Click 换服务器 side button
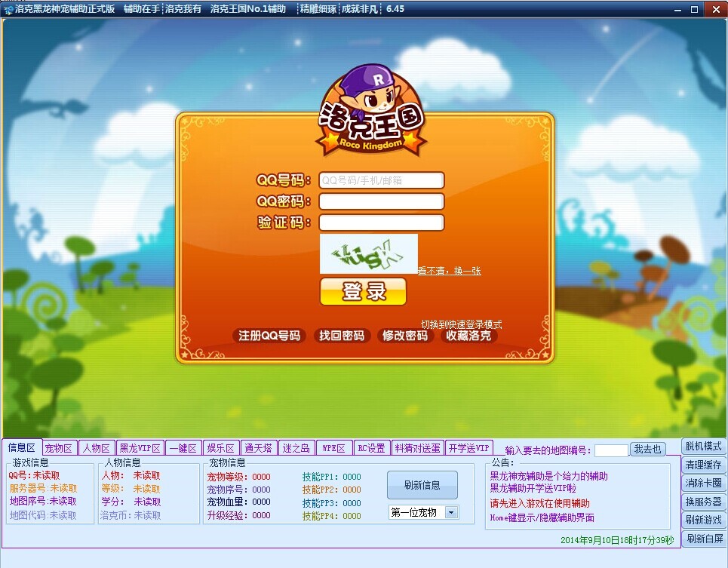Image resolution: width=728 pixels, height=568 pixels. click(703, 502)
